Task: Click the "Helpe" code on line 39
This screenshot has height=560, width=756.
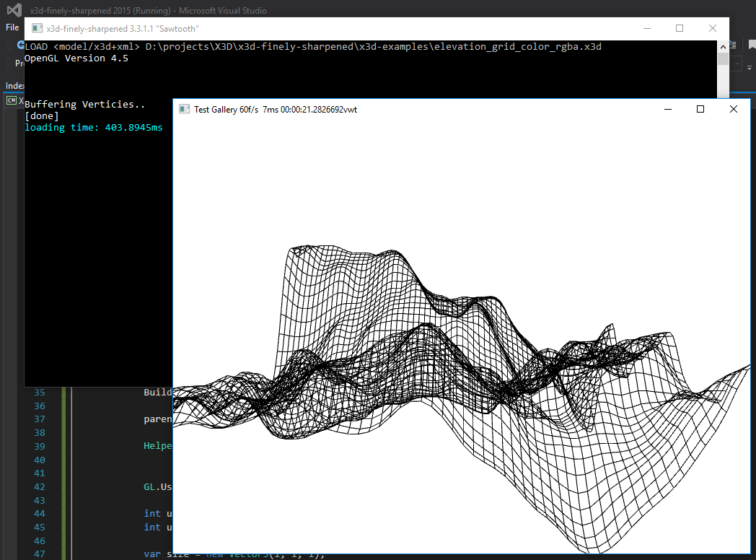Action: [x=158, y=446]
